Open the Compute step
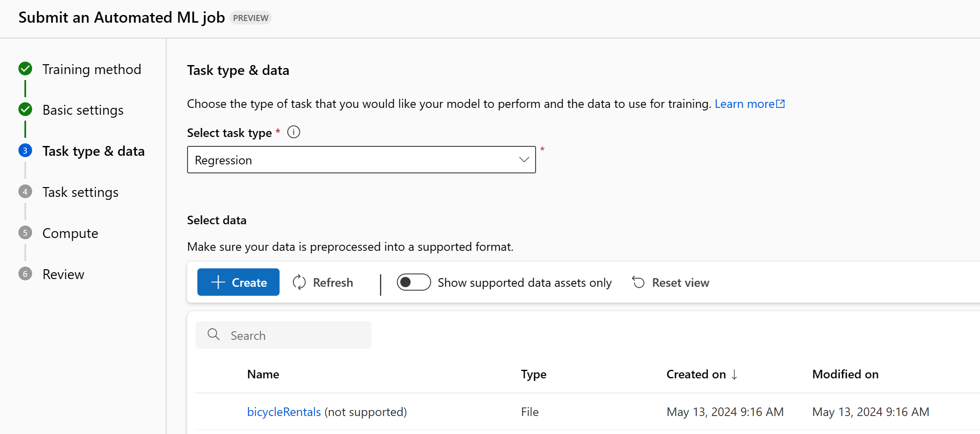This screenshot has height=434, width=980. click(70, 233)
